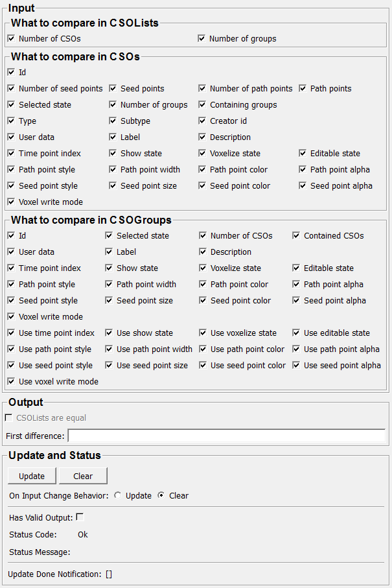Viewport: 392px width, 588px height.
Task: Select Update for input change behavior
Action: (117, 496)
